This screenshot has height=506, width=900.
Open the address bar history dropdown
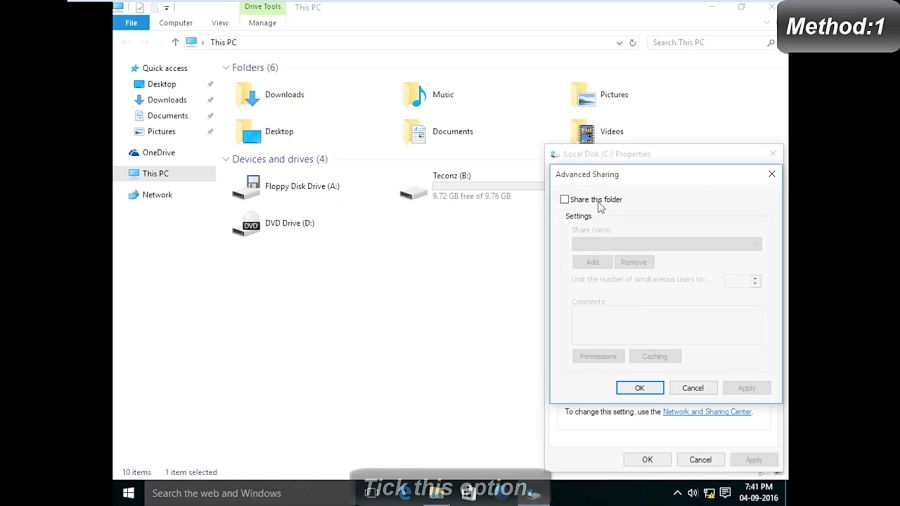pos(619,42)
